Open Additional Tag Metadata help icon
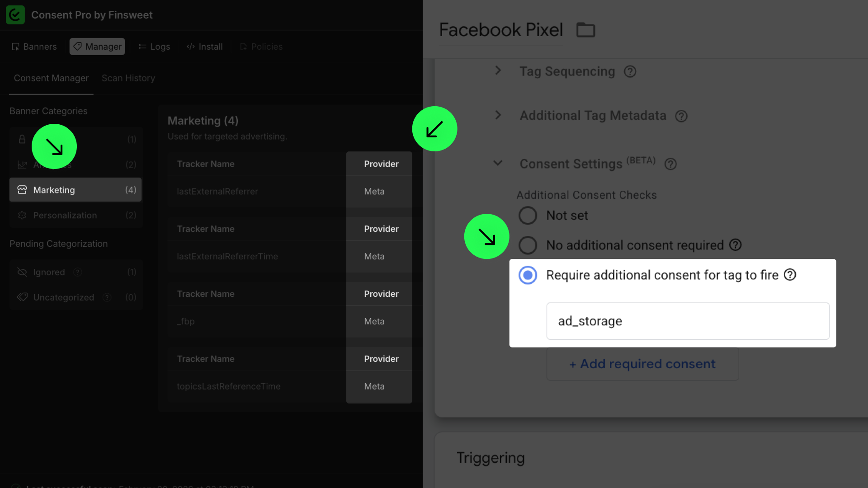Screen dimensions: 868x488 pyautogui.click(x=681, y=116)
